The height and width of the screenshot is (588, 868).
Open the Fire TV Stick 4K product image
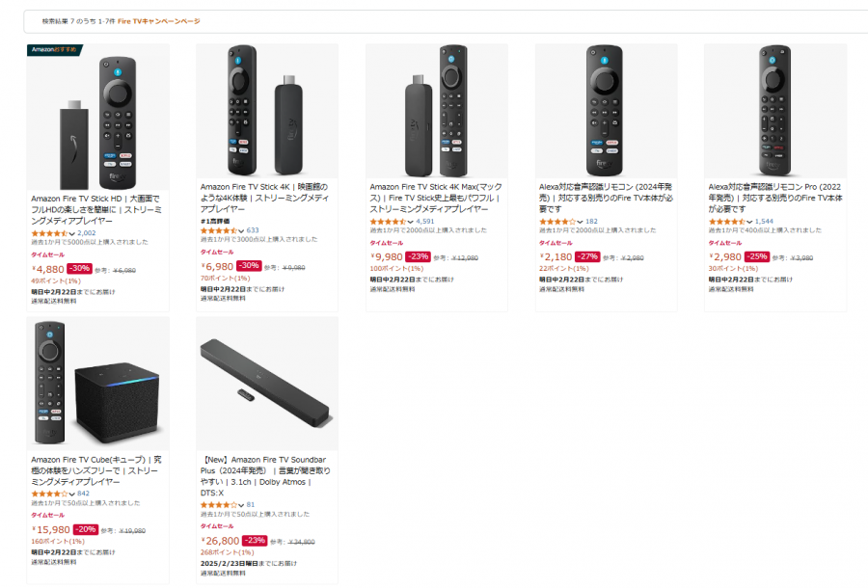click(x=267, y=111)
